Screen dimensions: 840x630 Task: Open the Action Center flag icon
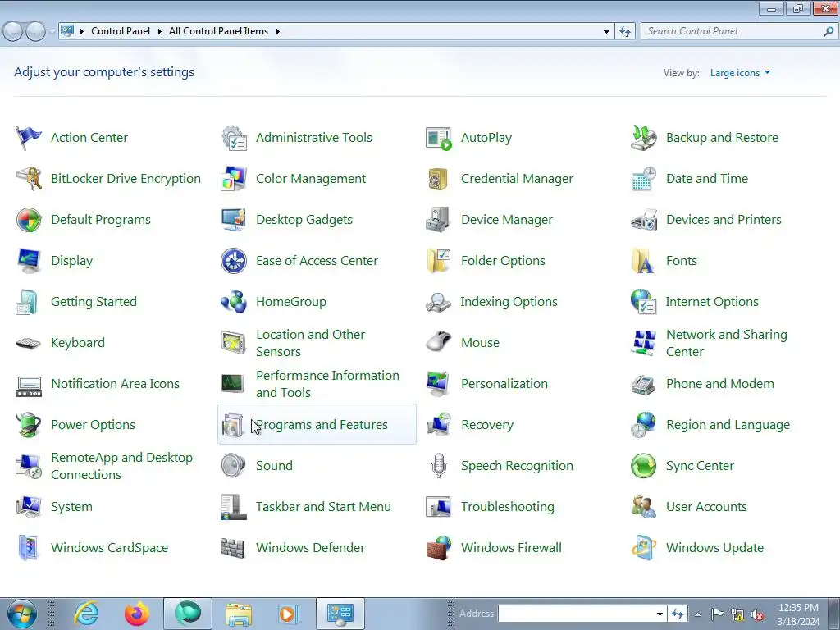pyautogui.click(x=29, y=138)
